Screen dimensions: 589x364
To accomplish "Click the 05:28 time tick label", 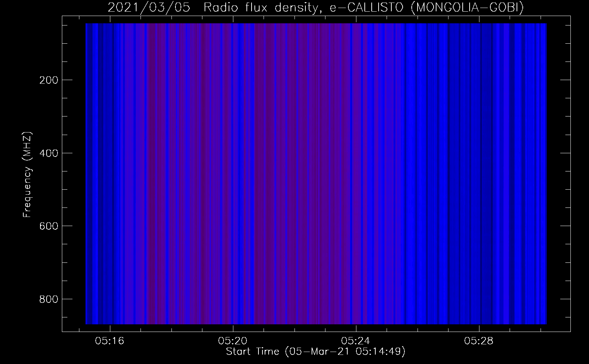I will pos(479,341).
